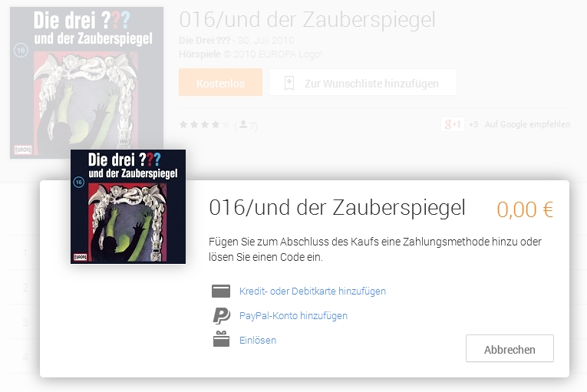This screenshot has width=587, height=392.
Task: Click the 'Einlösen' link
Action: coord(258,341)
